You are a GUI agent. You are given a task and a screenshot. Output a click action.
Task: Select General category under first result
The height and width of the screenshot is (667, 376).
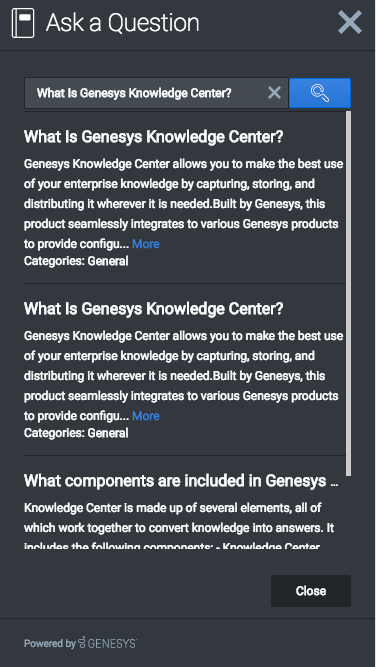click(108, 261)
